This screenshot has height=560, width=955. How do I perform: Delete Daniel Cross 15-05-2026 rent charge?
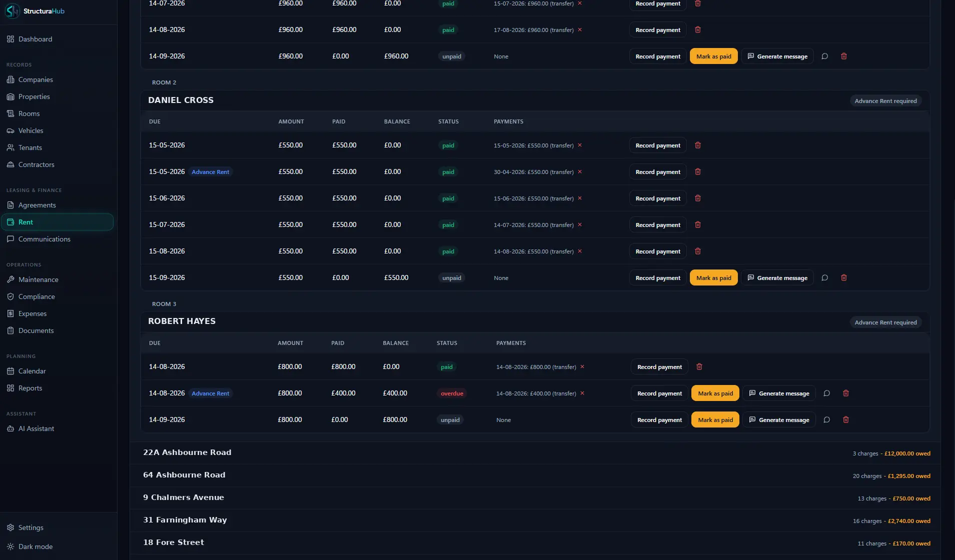[x=698, y=145]
